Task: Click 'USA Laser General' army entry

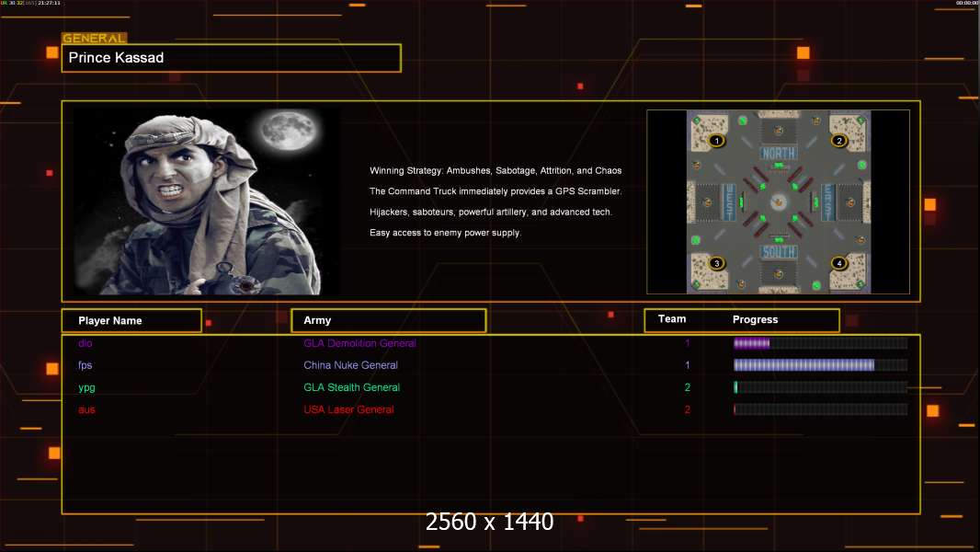Action: [348, 410]
